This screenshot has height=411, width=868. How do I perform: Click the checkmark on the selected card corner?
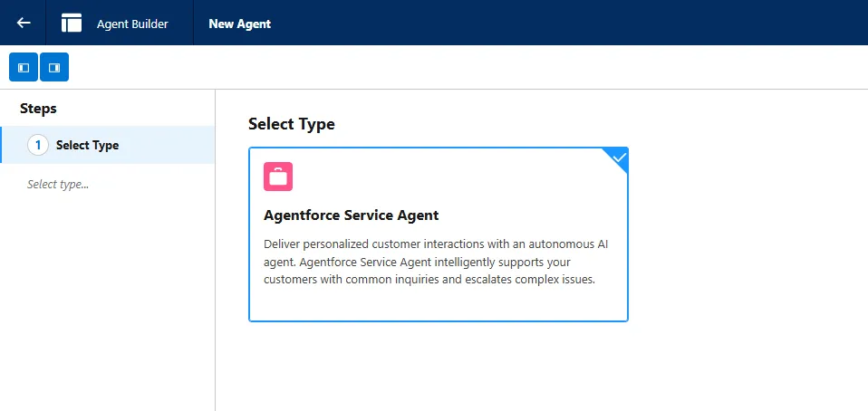coord(620,158)
